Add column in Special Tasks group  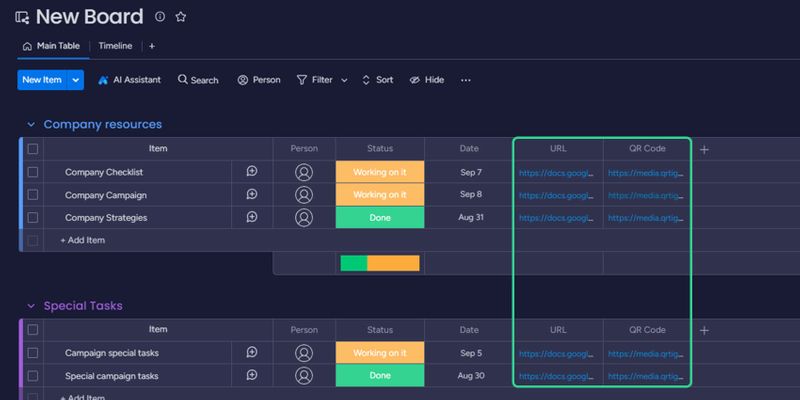pos(704,331)
